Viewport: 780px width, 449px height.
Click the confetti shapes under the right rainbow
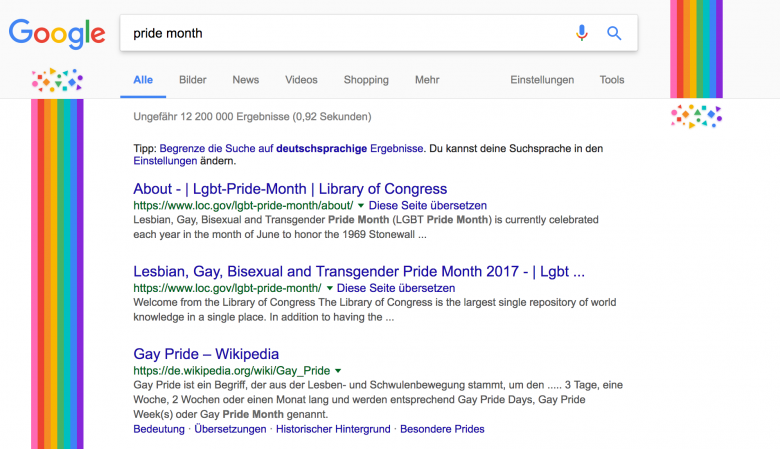[x=696, y=116]
